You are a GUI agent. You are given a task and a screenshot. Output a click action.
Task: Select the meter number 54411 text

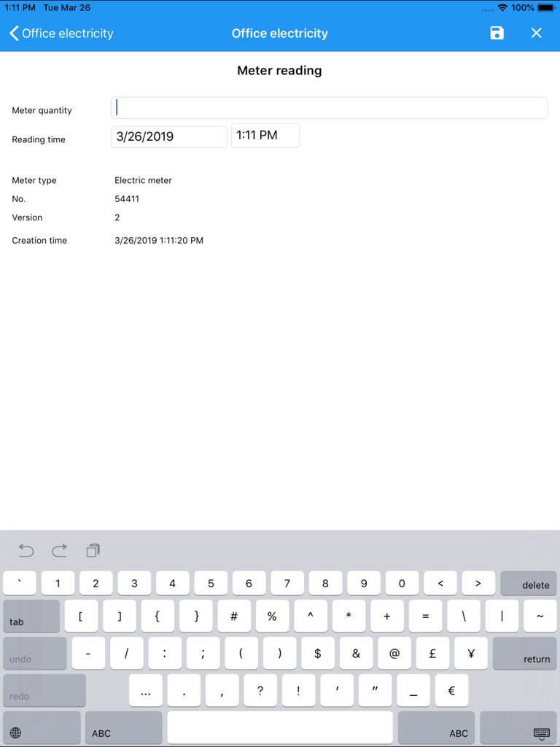tap(127, 198)
